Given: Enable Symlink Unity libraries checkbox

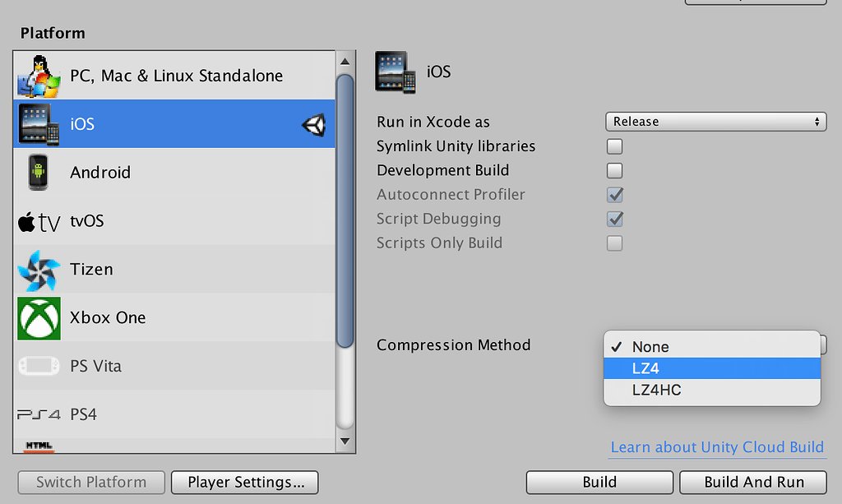Looking at the screenshot, I should point(614,147).
